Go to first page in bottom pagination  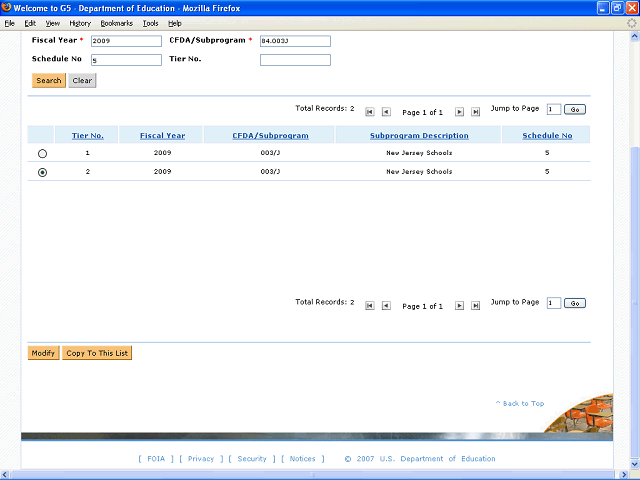370,306
